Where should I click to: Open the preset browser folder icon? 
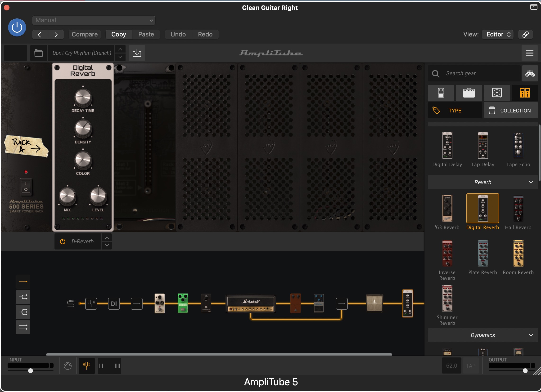[38, 53]
